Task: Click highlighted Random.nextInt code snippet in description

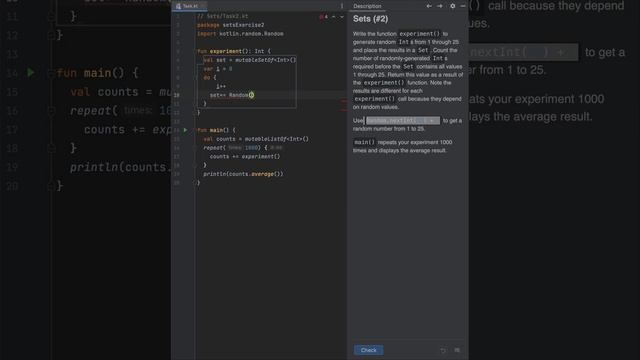Action: [402, 120]
